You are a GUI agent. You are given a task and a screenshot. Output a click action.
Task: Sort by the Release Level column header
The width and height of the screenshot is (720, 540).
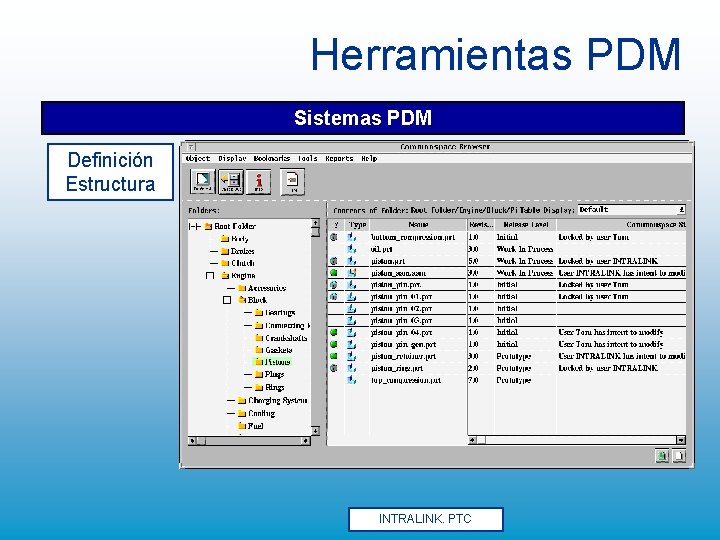[x=526, y=225]
